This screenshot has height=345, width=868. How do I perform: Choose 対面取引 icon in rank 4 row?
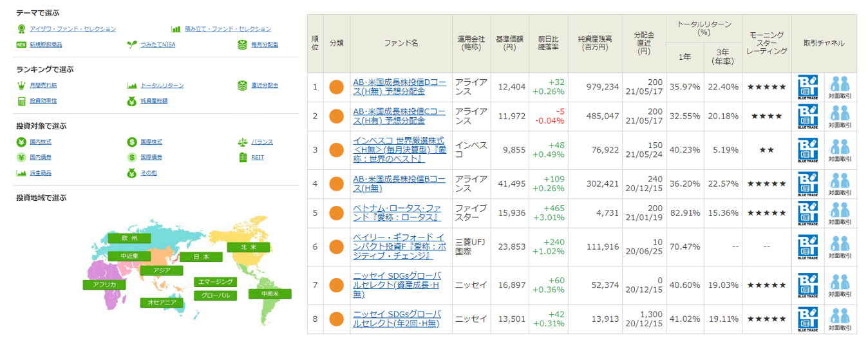(840, 184)
